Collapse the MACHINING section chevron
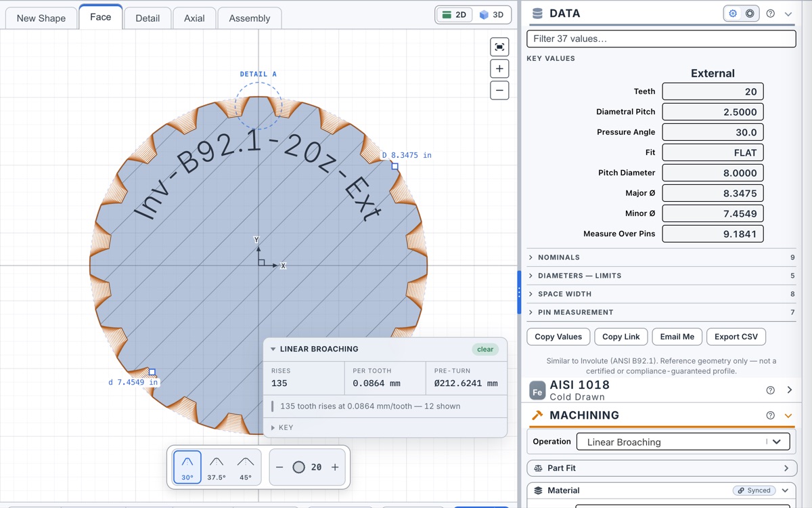This screenshot has width=812, height=508. (x=788, y=415)
